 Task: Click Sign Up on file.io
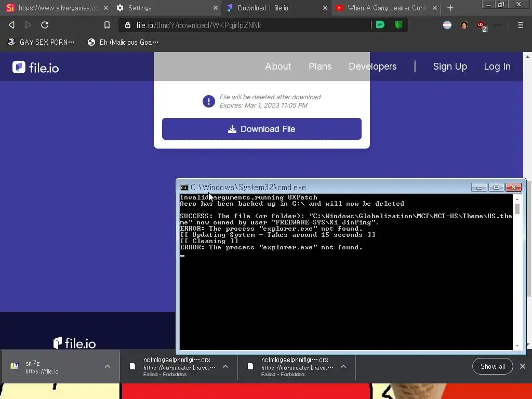click(450, 66)
